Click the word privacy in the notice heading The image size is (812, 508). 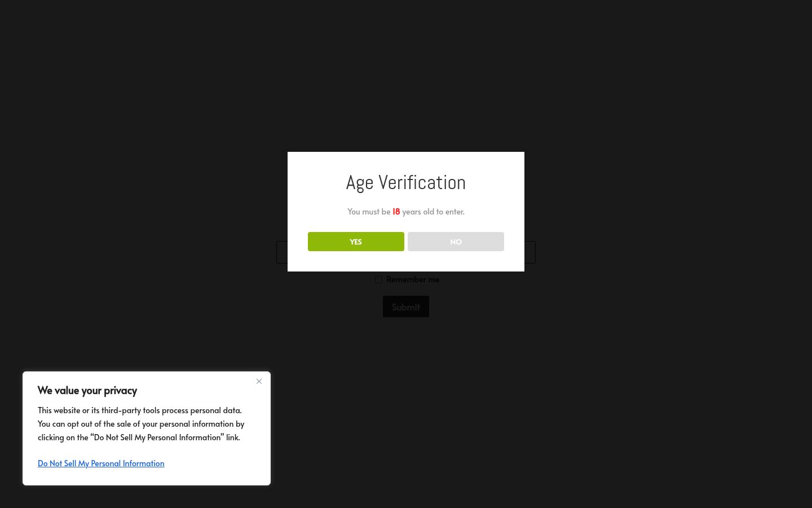(120, 391)
